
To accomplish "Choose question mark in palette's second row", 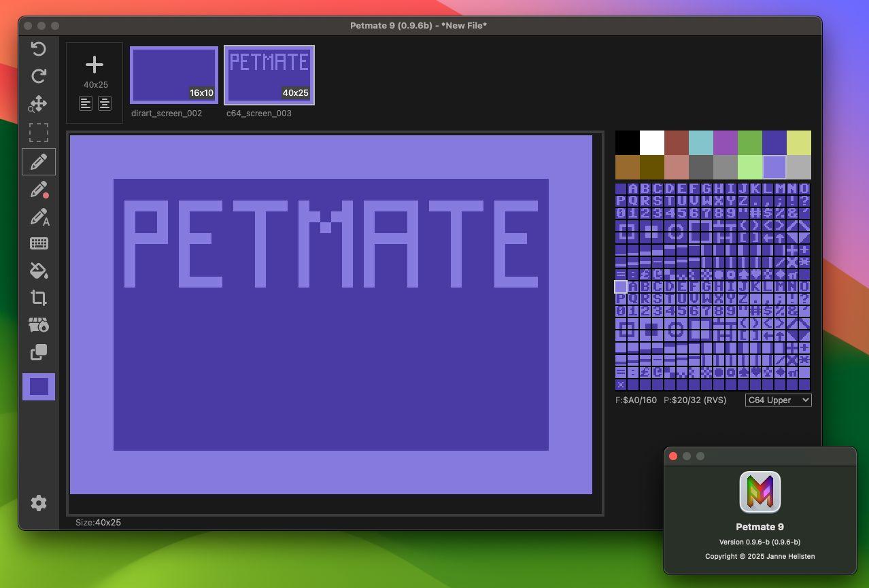I will pos(805,201).
